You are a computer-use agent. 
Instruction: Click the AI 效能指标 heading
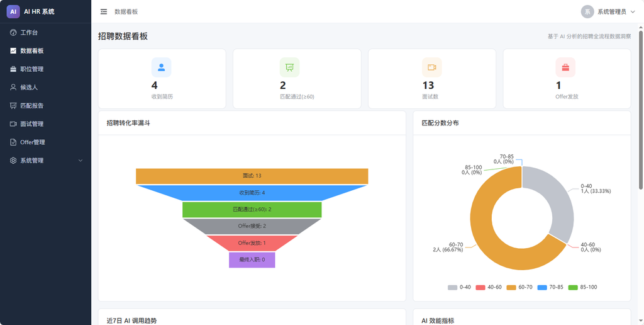[438, 321]
